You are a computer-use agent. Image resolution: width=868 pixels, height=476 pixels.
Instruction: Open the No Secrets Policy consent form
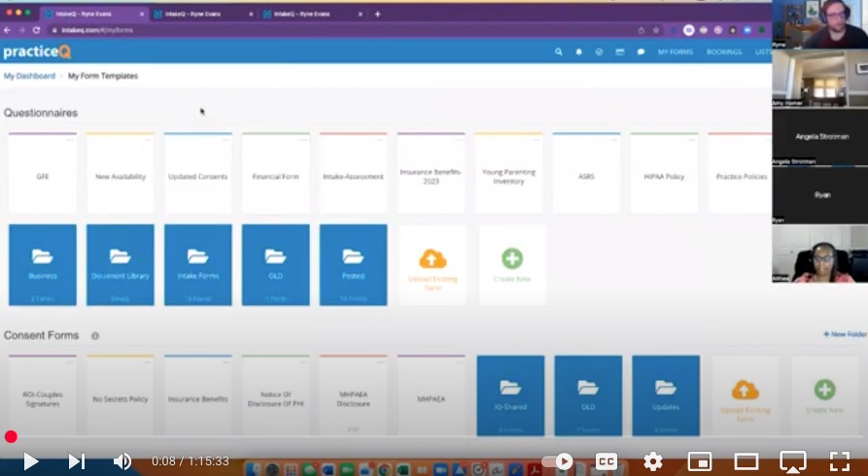click(x=121, y=395)
